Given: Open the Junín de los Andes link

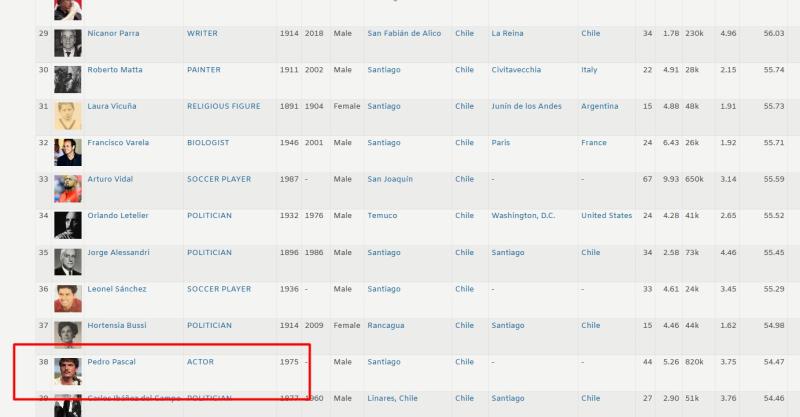Looking at the screenshot, I should tap(527, 106).
